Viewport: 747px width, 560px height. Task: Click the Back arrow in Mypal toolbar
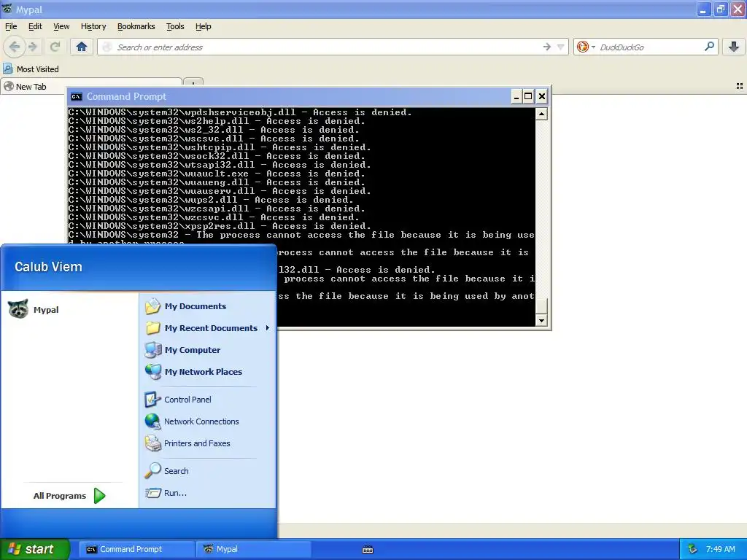click(15, 47)
